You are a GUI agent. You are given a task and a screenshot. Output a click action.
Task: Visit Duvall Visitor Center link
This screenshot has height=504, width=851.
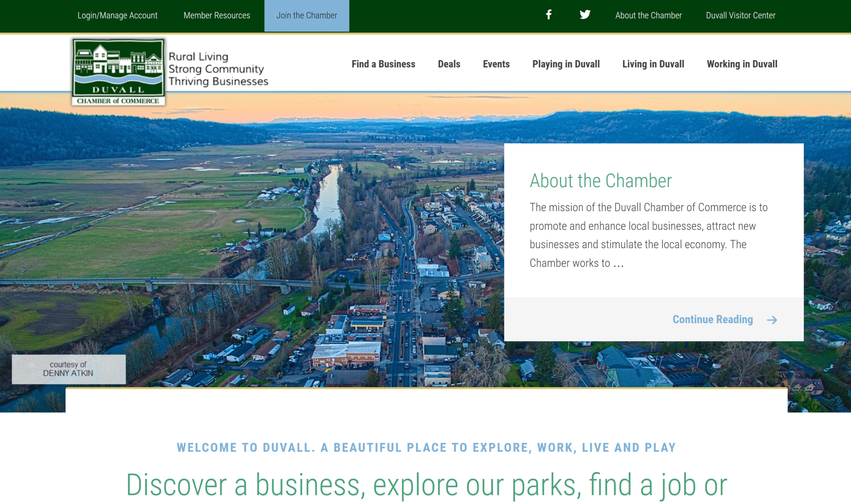click(x=740, y=16)
